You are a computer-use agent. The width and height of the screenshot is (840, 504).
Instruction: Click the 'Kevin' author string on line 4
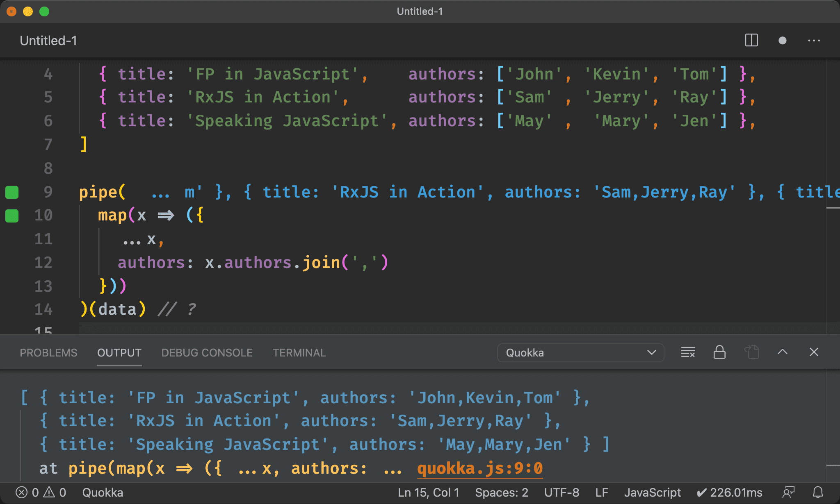point(616,74)
